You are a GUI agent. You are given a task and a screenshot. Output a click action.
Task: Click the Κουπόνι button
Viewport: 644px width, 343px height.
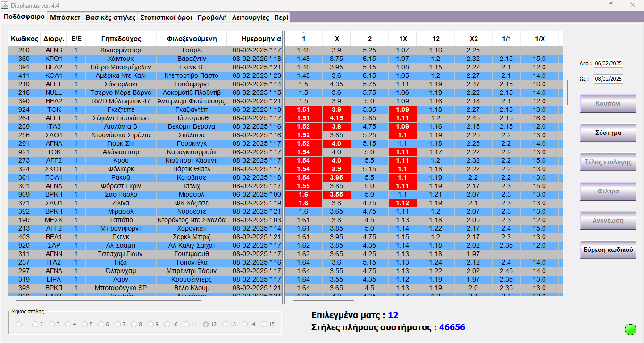point(608,103)
